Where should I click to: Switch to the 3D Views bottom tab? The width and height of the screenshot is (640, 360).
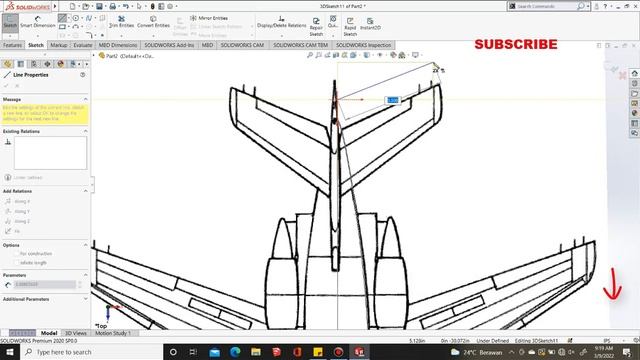coord(76,333)
